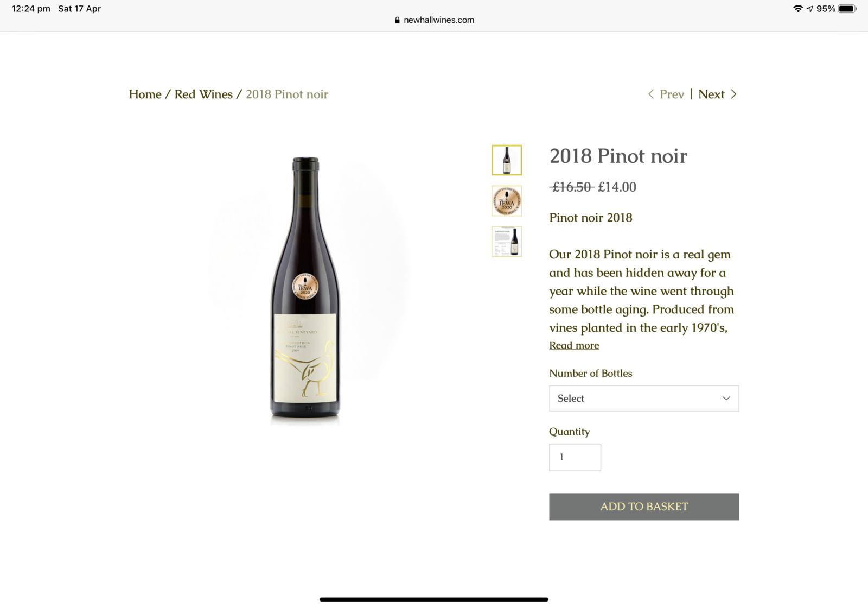Tap the newhallwines.com address bar

438,20
